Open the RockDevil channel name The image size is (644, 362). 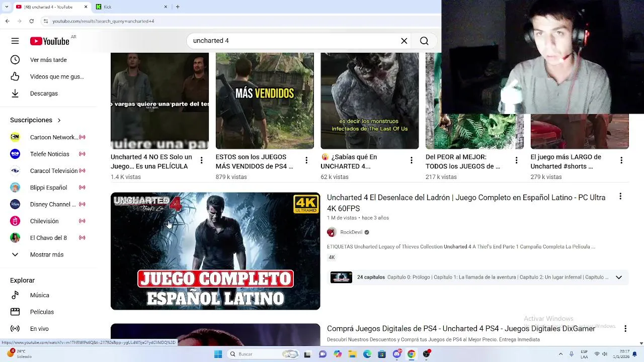(351, 232)
